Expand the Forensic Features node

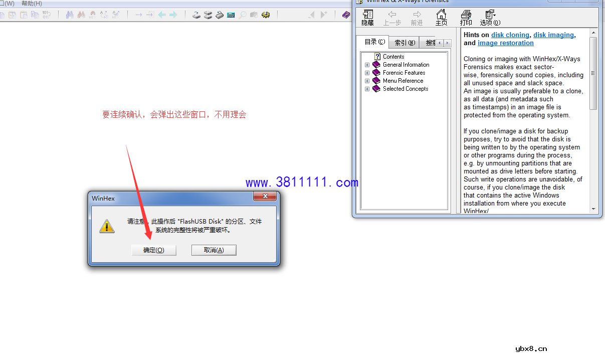pos(367,72)
